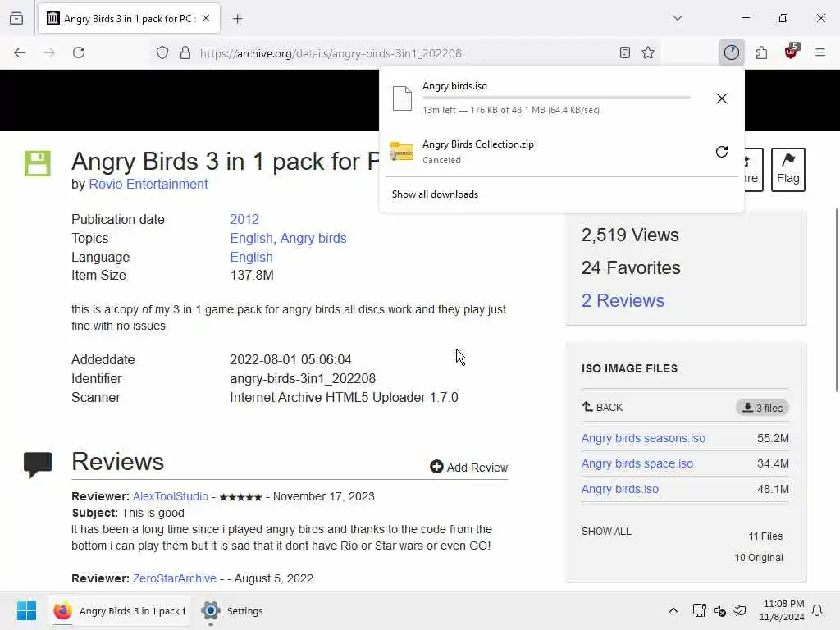
Task: Open Angry birds topic link
Action: pyautogui.click(x=313, y=238)
